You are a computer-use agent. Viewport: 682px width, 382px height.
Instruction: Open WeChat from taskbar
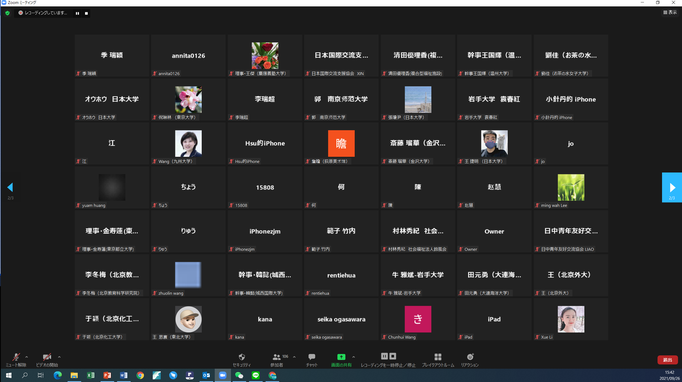coord(239,375)
